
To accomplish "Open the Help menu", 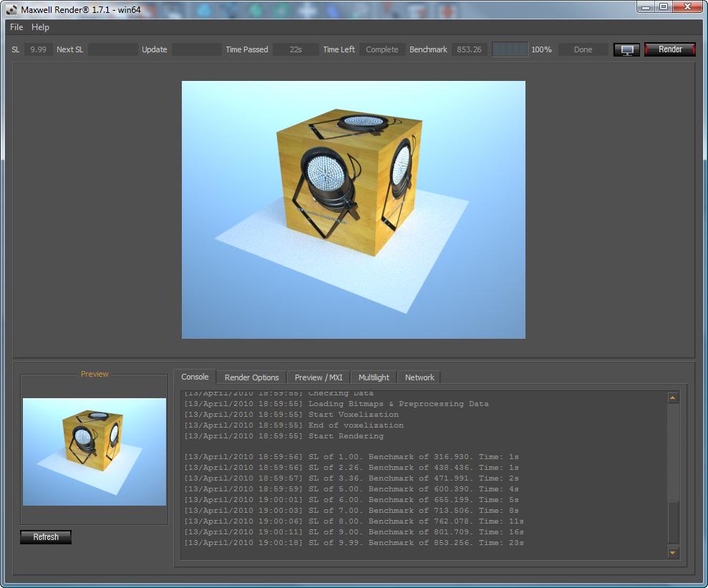I will point(41,27).
